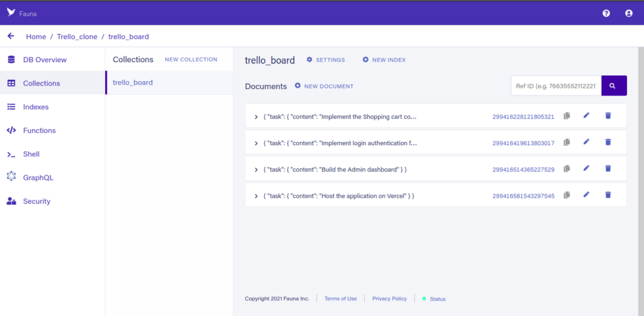644x316 pixels.
Task: Click the green Status indicator dot
Action: coord(425,298)
